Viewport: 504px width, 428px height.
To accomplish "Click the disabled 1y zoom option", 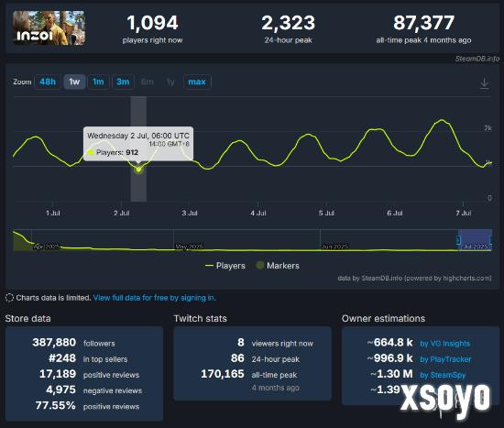I will [x=170, y=82].
